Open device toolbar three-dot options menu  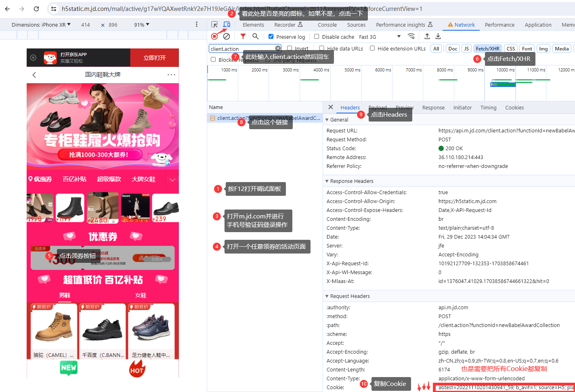click(197, 25)
